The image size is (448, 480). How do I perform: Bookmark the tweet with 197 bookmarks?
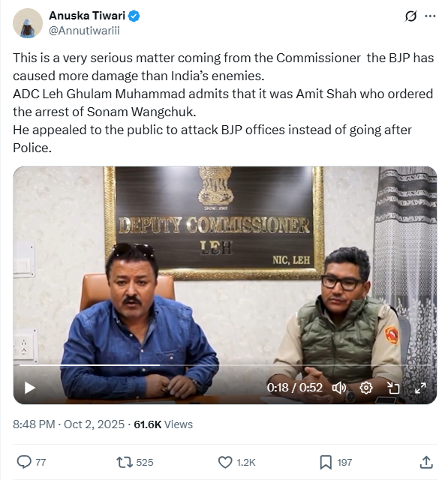pyautogui.click(x=335, y=462)
